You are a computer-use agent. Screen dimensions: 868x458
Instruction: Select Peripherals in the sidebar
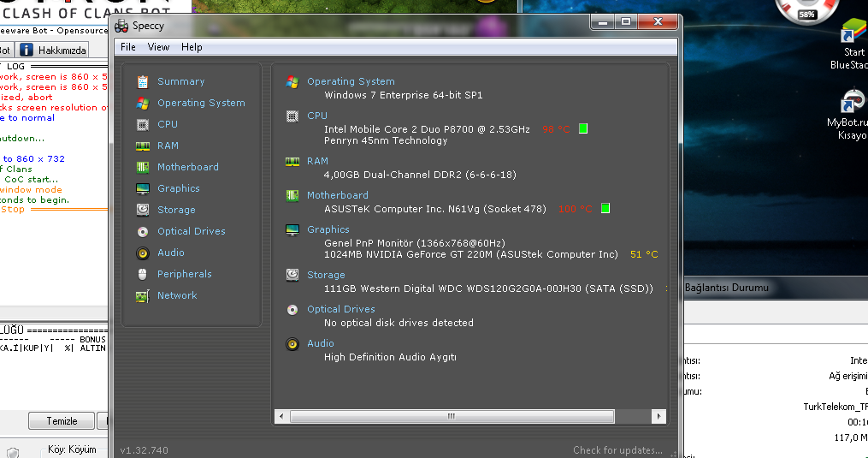[x=185, y=274]
